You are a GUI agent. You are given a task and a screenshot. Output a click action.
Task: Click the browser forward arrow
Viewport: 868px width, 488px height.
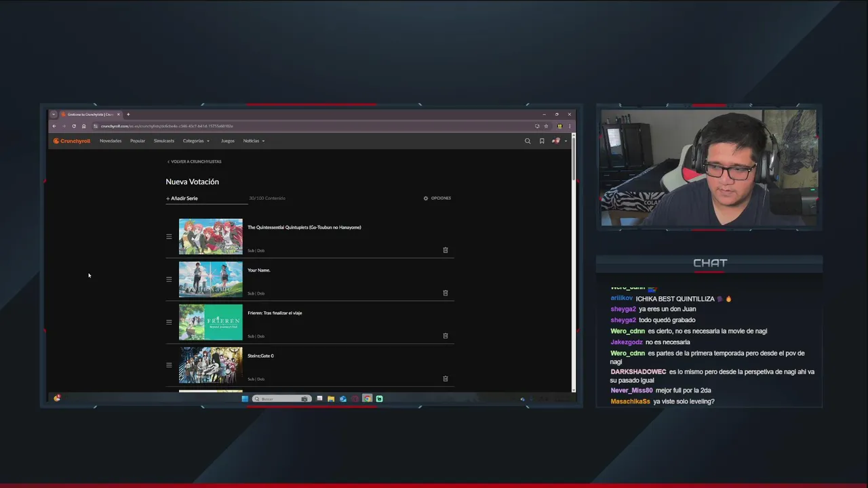pyautogui.click(x=64, y=126)
